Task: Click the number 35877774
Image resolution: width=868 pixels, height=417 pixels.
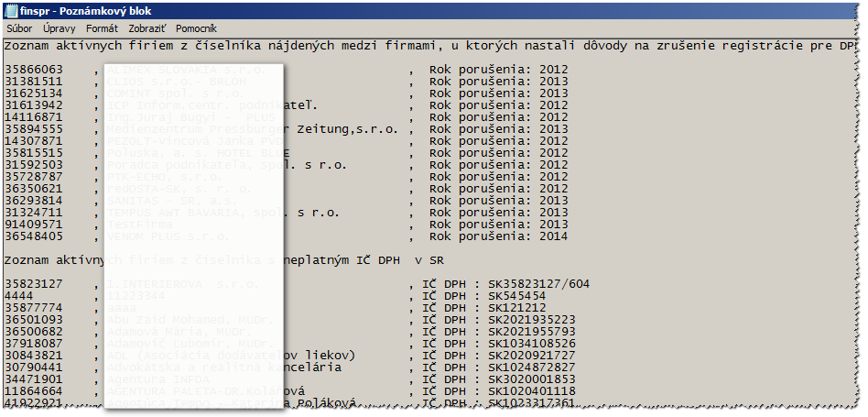Action: [34, 308]
